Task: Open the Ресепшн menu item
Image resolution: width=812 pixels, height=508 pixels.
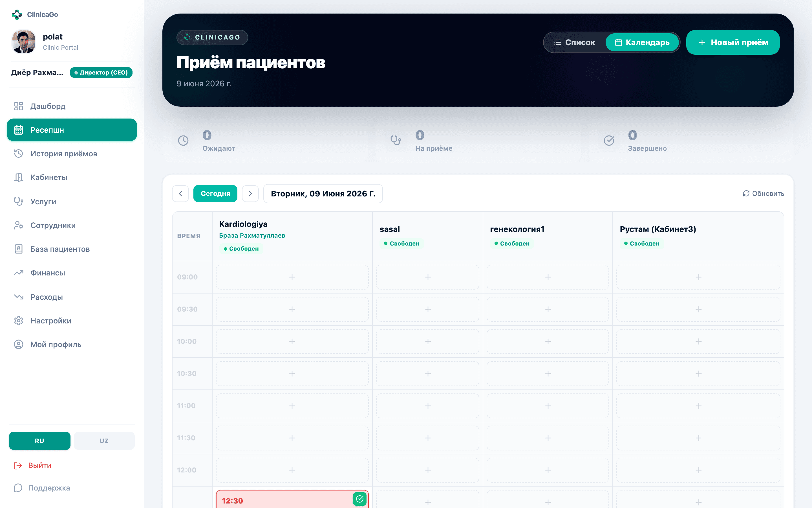Action: point(72,130)
